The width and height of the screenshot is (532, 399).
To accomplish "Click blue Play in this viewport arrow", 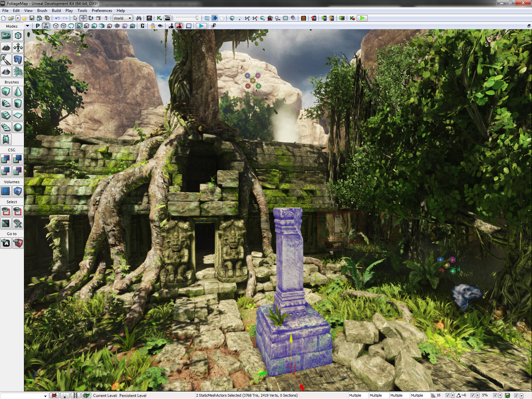I will click(201, 26).
